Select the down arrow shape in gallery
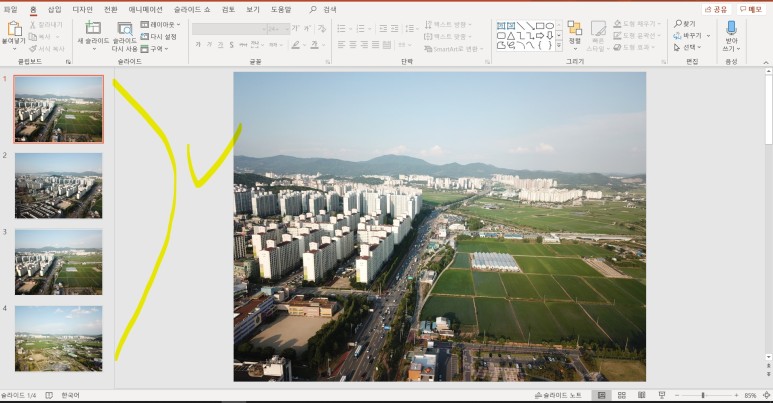The image size is (773, 403). pos(550,36)
